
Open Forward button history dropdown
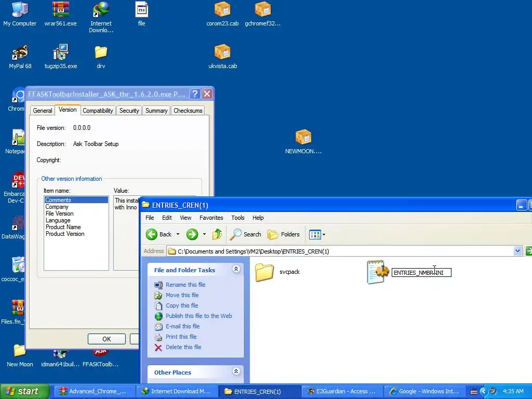204,234
